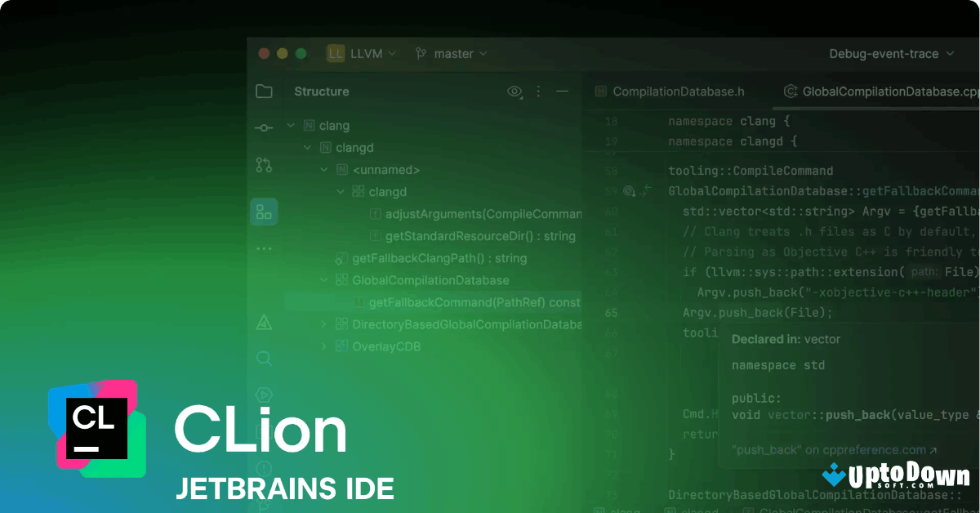The image size is (980, 513).
Task: Open More Tool Windows via ellipsis icon
Action: pos(264,248)
